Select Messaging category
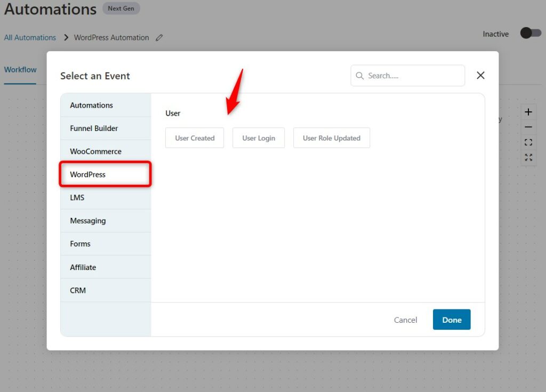 coord(106,220)
